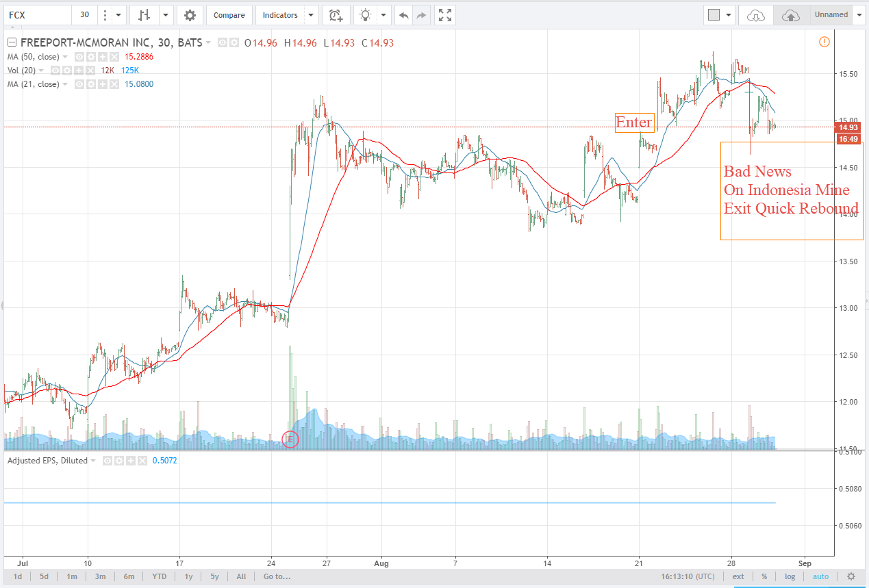This screenshot has width=869, height=588.
Task: Click the orange exclamation warning icon
Action: [824, 42]
